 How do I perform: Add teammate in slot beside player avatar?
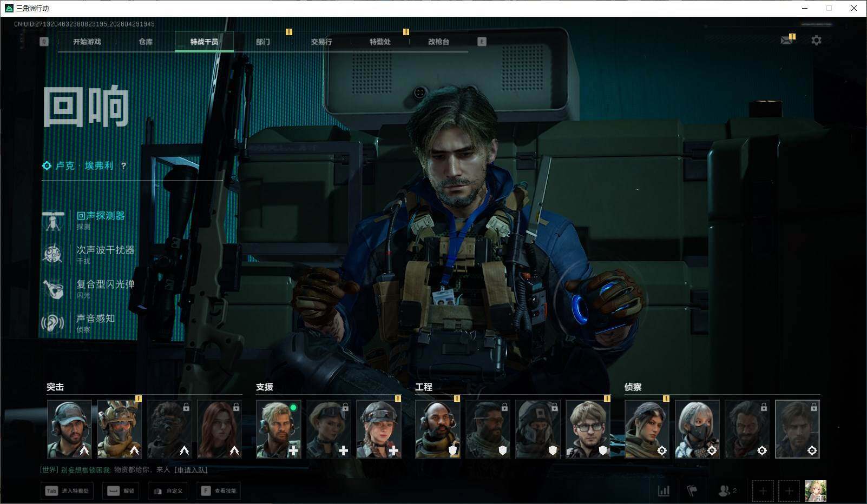(789, 491)
